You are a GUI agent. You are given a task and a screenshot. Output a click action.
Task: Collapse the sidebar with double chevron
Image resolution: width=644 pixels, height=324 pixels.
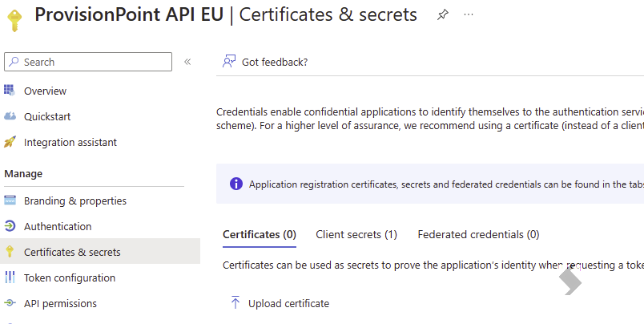[x=187, y=62]
